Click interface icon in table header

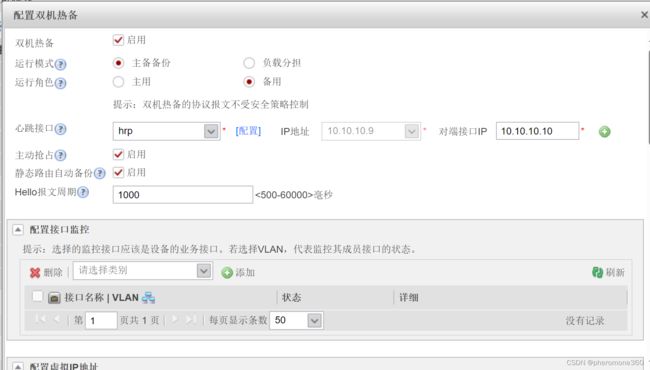pos(54,297)
